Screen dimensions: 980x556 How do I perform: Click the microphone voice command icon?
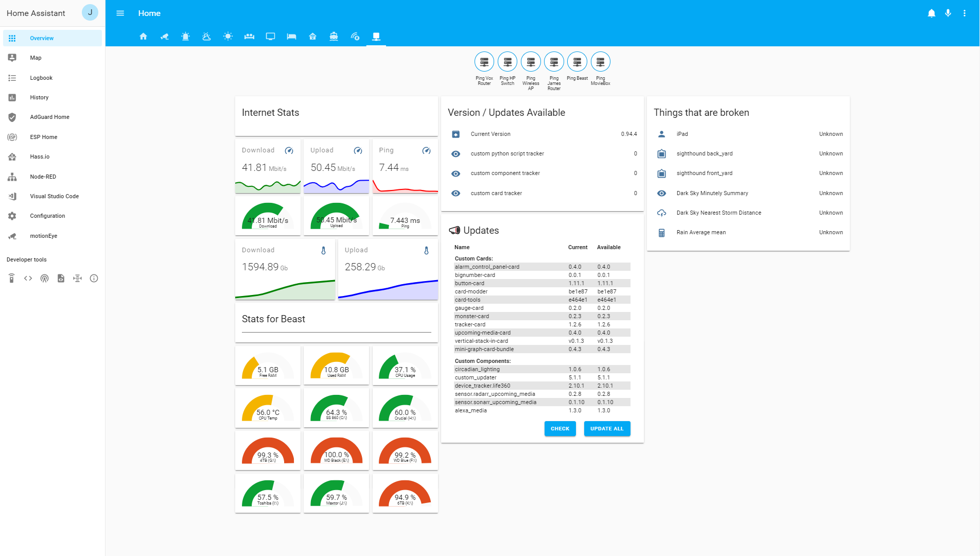tap(948, 13)
